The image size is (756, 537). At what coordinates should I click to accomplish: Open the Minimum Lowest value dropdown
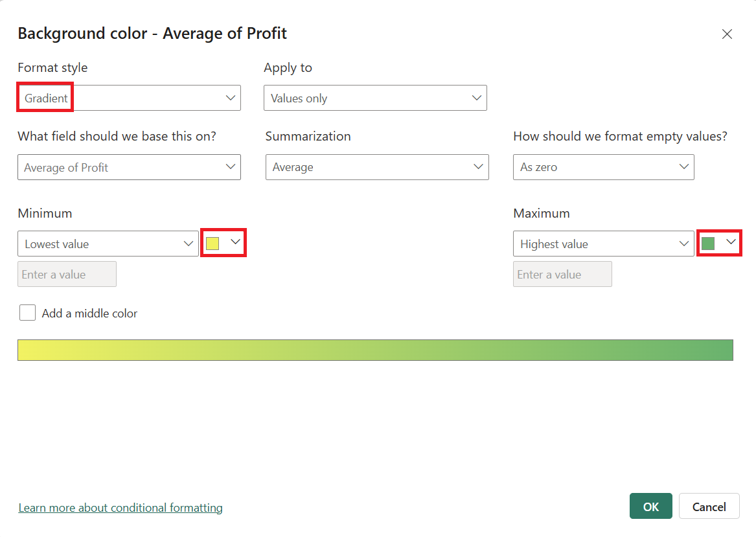pyautogui.click(x=108, y=244)
